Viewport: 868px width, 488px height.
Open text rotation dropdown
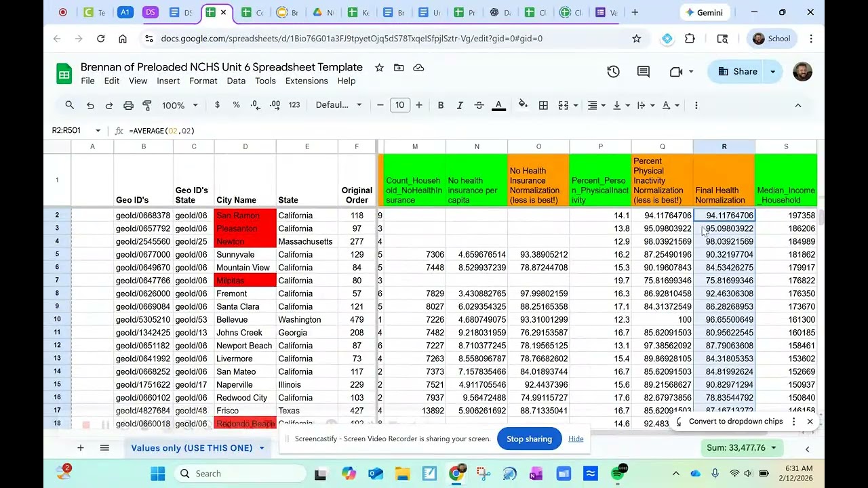pyautogui.click(x=669, y=105)
